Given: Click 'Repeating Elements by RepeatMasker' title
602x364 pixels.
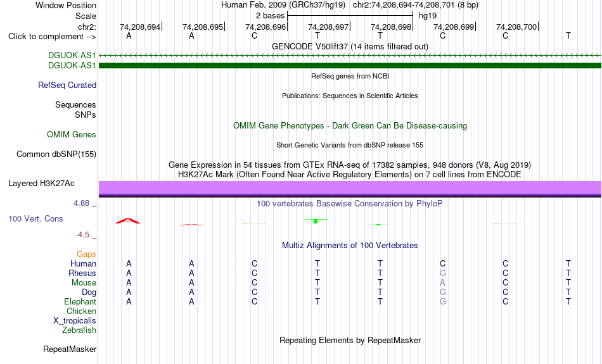Looking at the screenshot, I should pos(350,340).
